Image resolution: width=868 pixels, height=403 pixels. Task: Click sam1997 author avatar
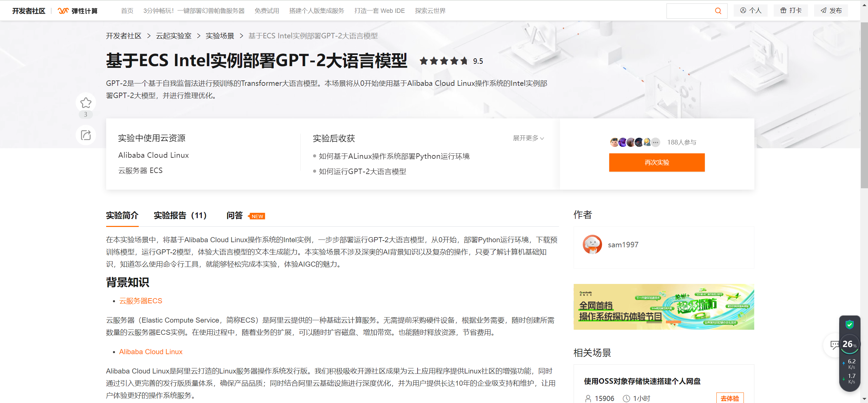tap(592, 245)
